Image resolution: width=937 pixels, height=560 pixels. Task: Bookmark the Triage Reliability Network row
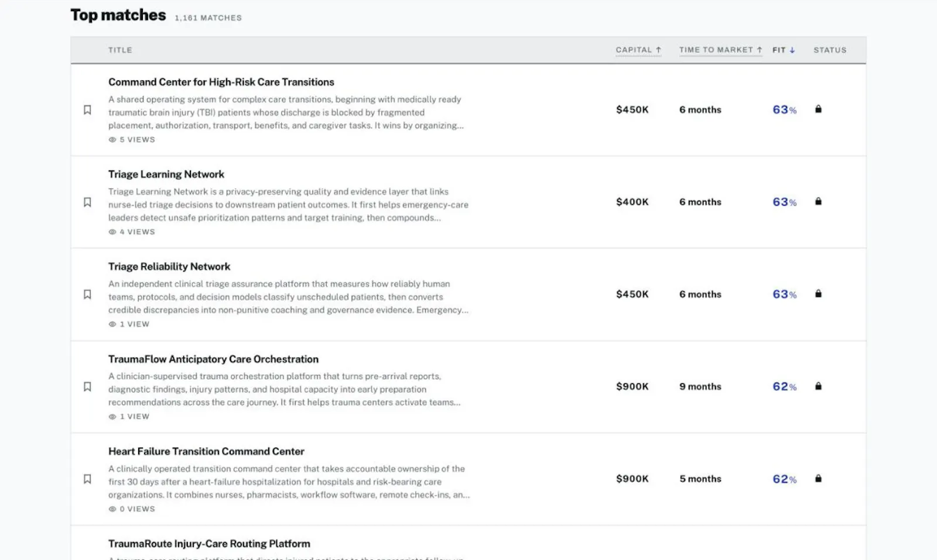click(x=87, y=294)
